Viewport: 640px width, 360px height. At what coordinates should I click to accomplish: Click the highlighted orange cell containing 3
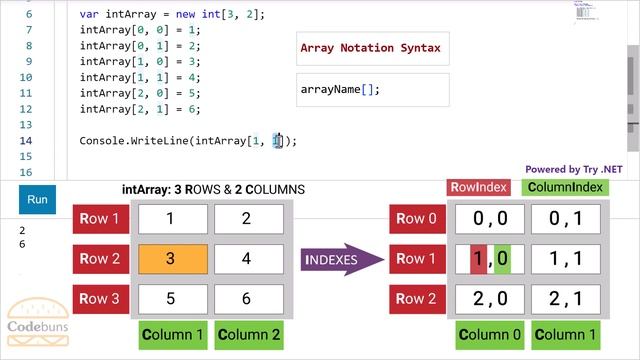[x=173, y=259]
